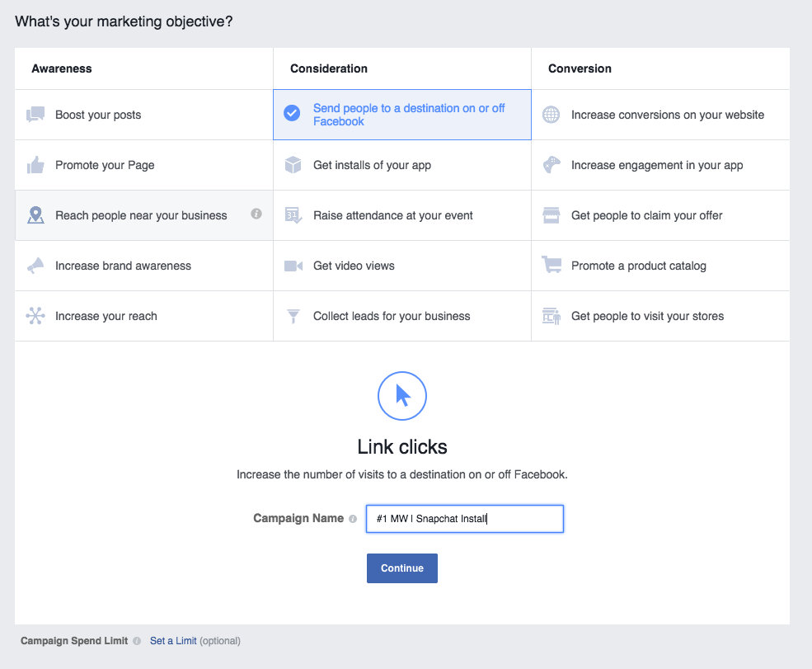This screenshot has height=669, width=812.
Task: Click the Conversion column header
Action: [580, 68]
